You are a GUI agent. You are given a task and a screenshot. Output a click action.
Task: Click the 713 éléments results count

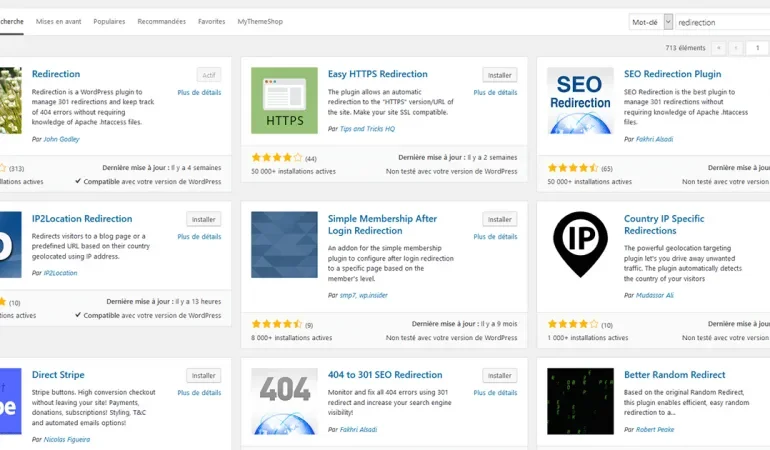(x=685, y=48)
